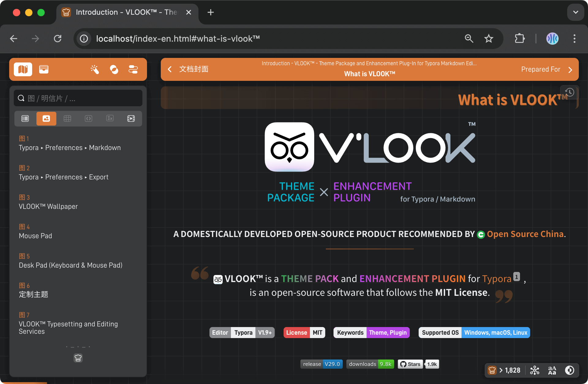The image size is (588, 384).
Task: Click the chef hat word count 1,828 in toolbar
Action: [504, 370]
